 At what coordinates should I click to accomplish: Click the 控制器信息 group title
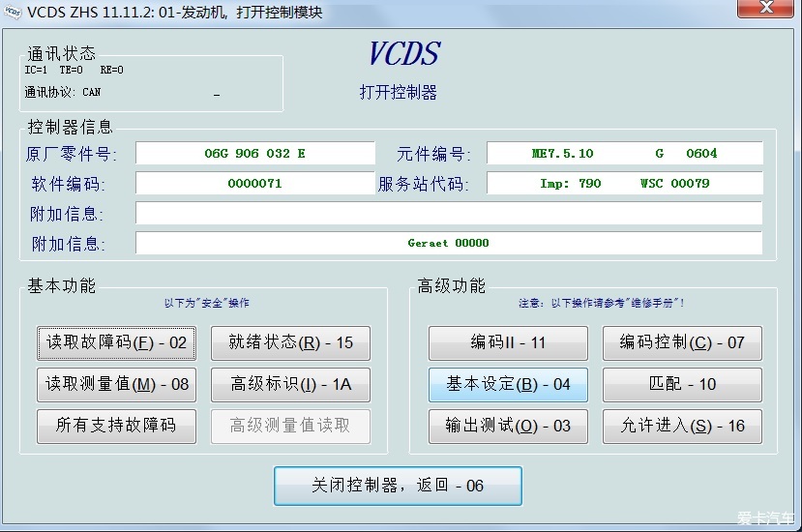pos(70,127)
